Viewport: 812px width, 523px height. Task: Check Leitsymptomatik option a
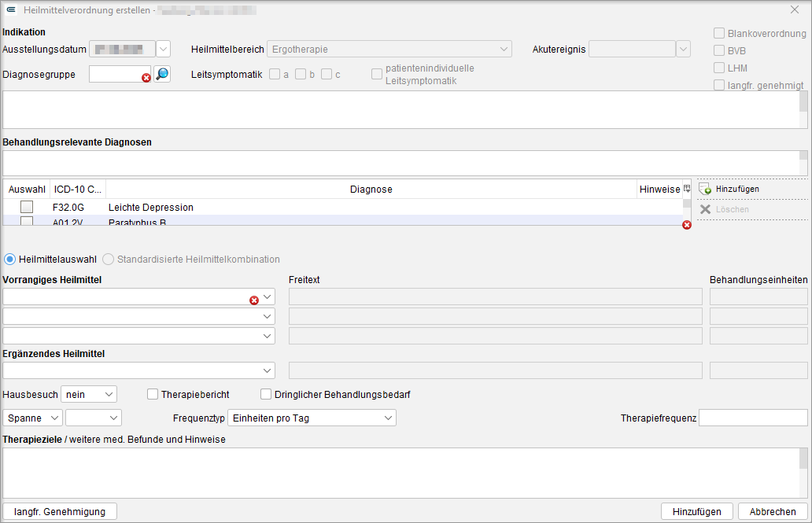point(275,74)
